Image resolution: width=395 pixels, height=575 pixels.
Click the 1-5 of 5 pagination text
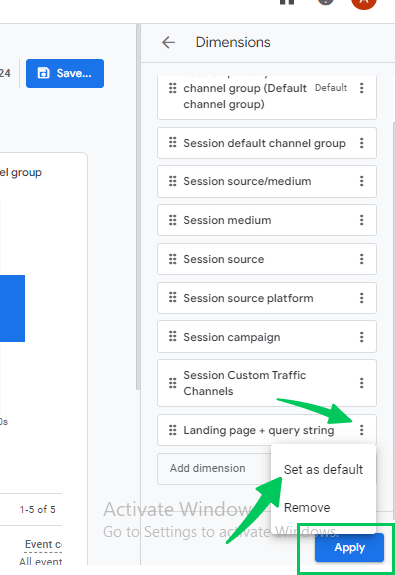[x=37, y=509]
